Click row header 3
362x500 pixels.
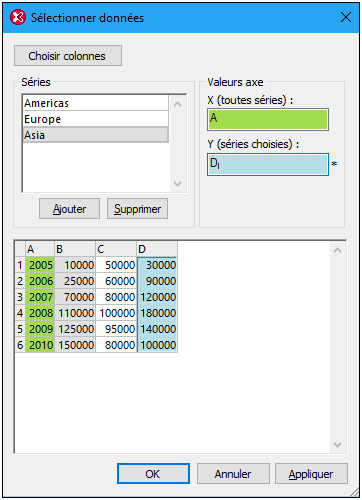[20, 297]
